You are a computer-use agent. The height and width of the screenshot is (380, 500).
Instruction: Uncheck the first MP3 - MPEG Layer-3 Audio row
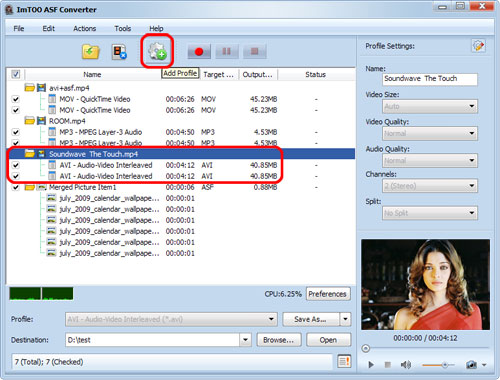click(x=16, y=132)
